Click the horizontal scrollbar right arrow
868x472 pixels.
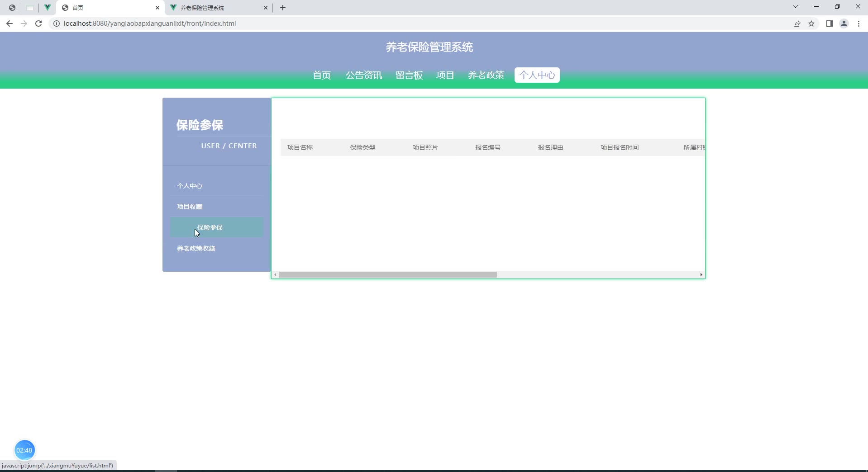pos(701,275)
